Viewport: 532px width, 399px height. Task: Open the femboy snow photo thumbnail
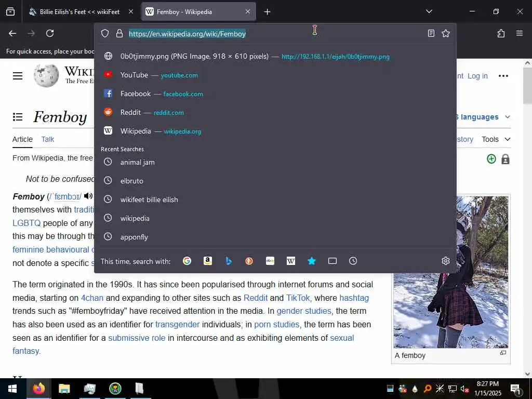pyautogui.click(x=450, y=272)
